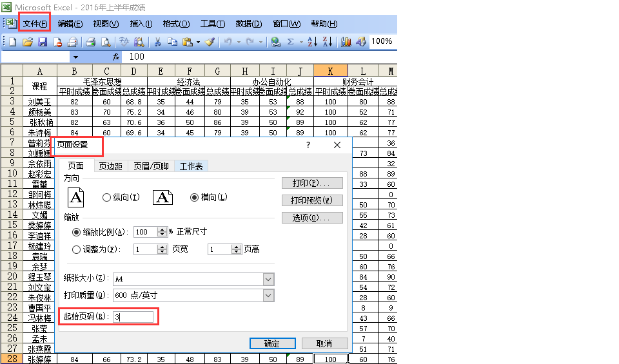The image size is (619, 364).
Task: Click the Format Painter brush icon
Action: pyautogui.click(x=210, y=42)
